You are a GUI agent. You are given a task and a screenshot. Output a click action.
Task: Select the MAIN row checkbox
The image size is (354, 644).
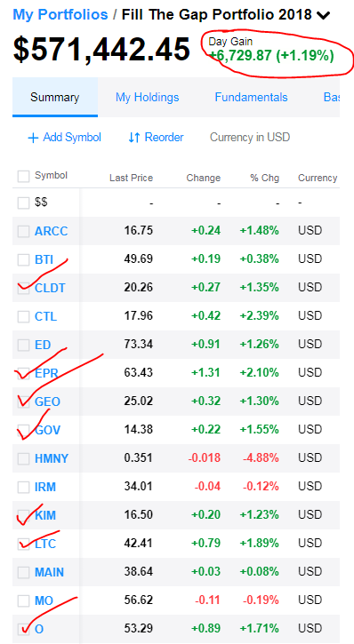(23, 573)
